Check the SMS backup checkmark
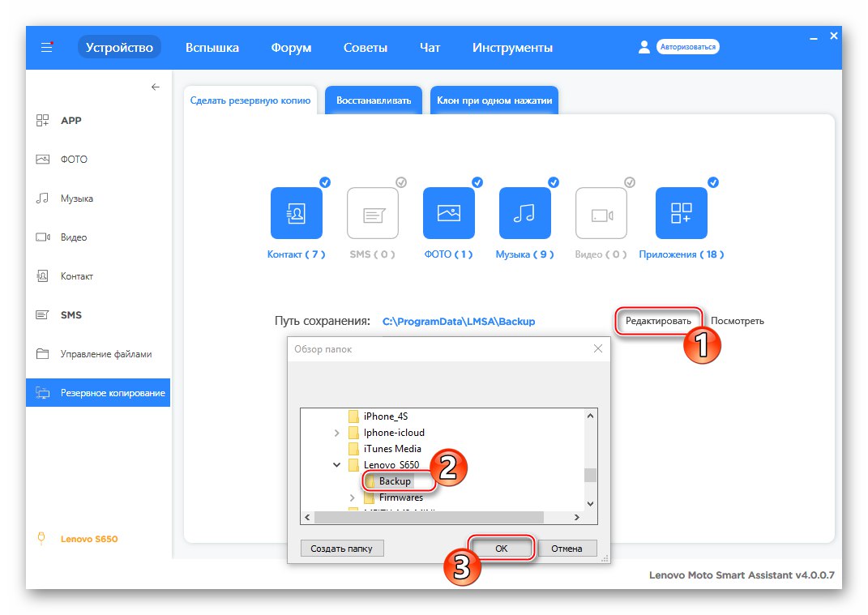Screen dimensions: 868x615 [401, 182]
